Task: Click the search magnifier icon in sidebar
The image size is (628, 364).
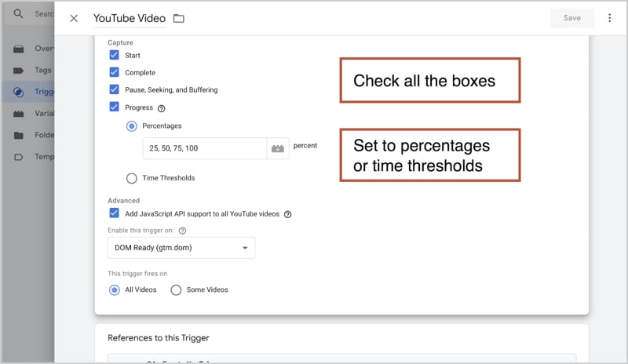Action: [18, 14]
